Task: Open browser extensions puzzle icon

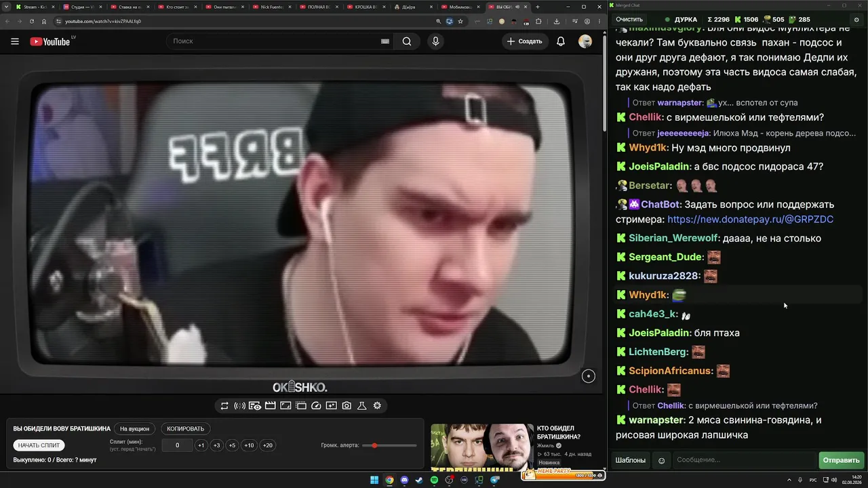Action: [x=538, y=21]
